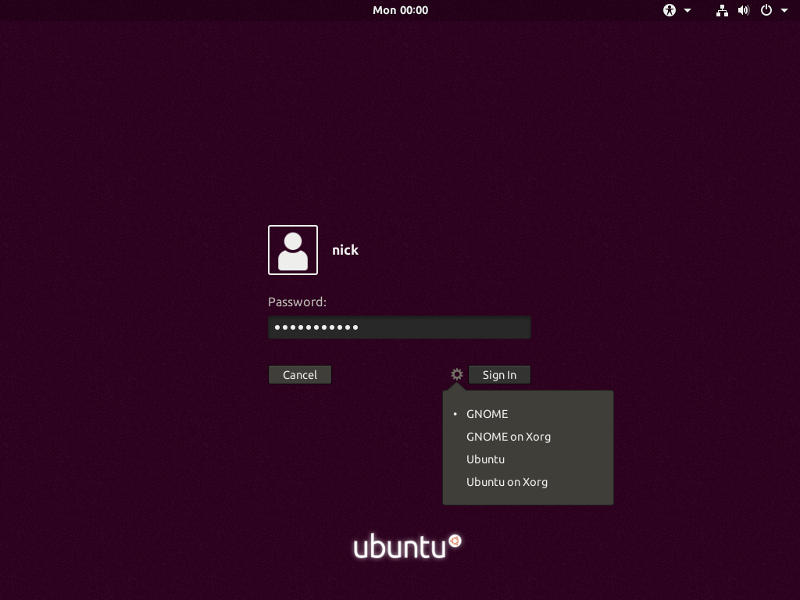This screenshot has height=600, width=800.
Task: Click inside the Password input field
Action: tap(399, 327)
